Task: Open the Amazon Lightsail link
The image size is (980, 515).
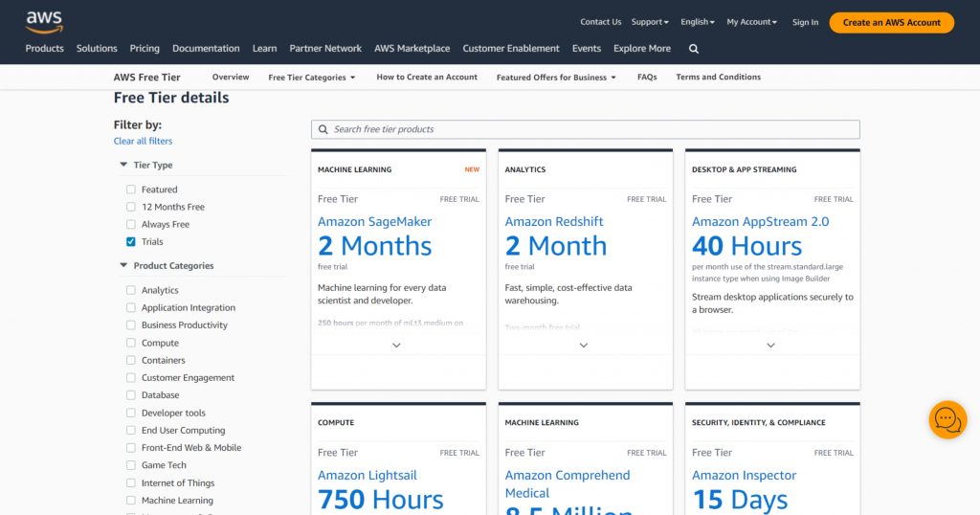Action: click(x=367, y=475)
